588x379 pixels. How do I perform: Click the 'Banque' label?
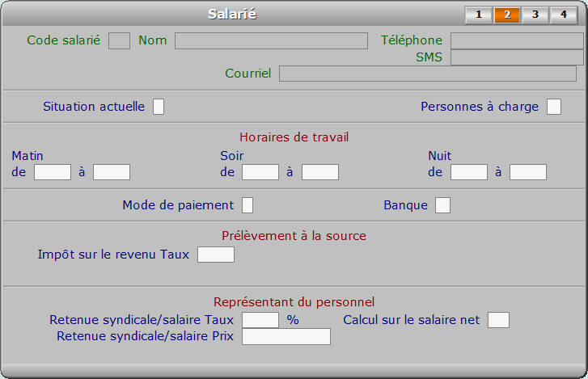pyautogui.click(x=406, y=205)
